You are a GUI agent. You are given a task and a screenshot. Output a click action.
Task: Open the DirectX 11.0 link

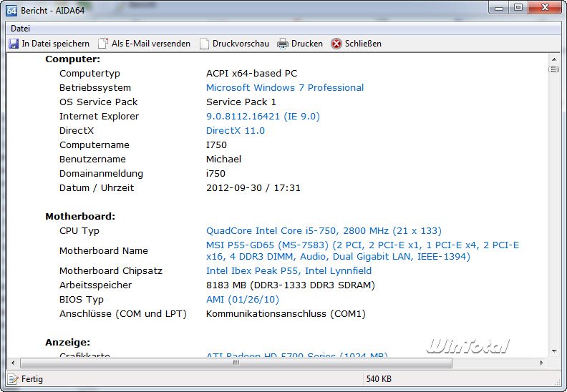(x=236, y=131)
